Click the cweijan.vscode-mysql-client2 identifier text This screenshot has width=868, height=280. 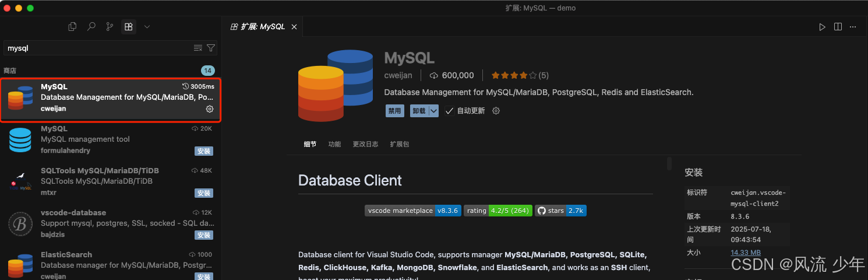[758, 198]
